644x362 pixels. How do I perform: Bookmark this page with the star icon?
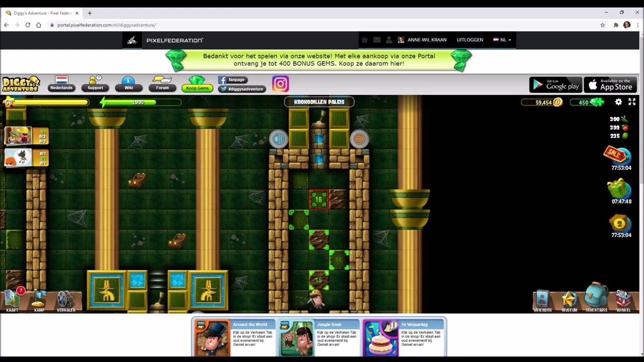[x=602, y=25]
